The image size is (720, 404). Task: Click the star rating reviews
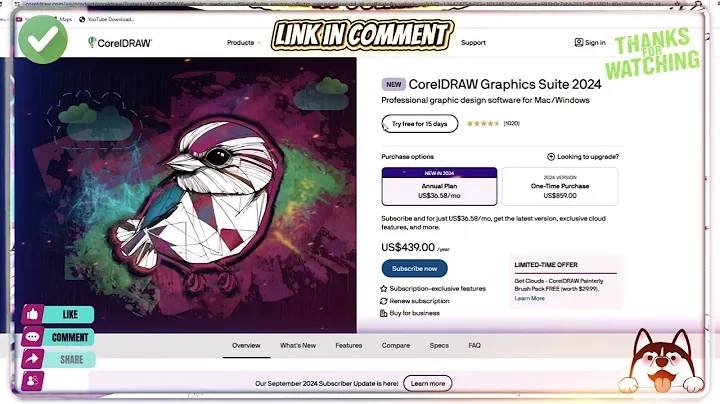coord(493,123)
